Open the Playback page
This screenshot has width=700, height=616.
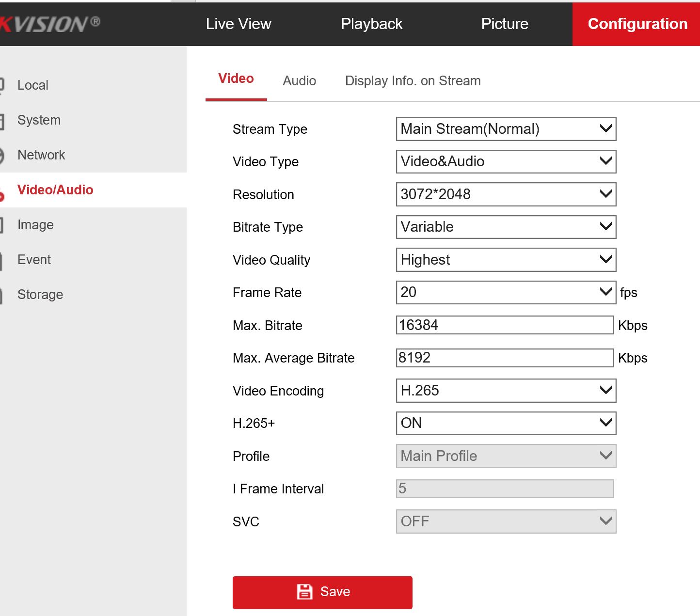click(x=371, y=24)
